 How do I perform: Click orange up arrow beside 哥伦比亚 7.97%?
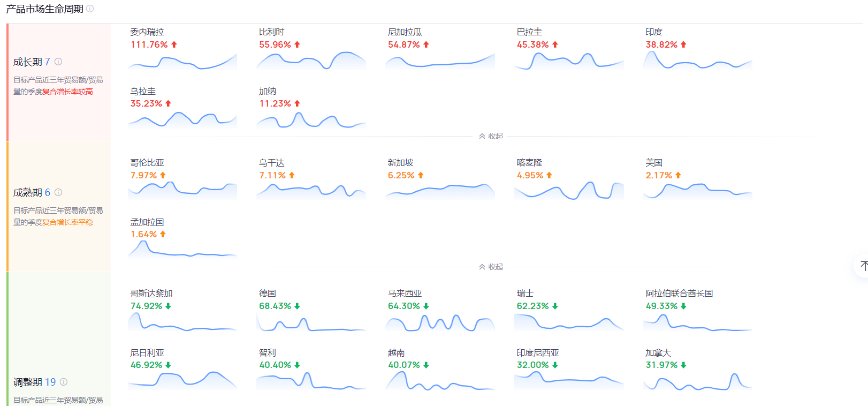click(x=163, y=175)
